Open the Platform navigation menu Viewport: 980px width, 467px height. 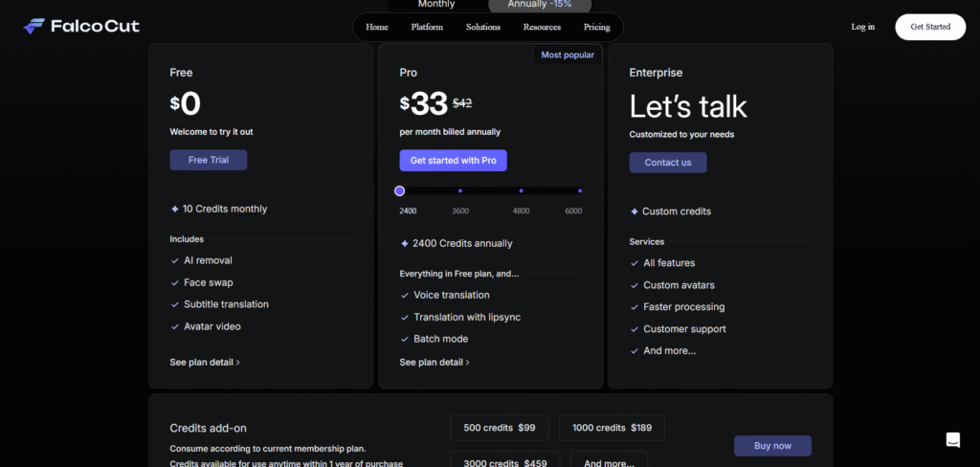(427, 27)
